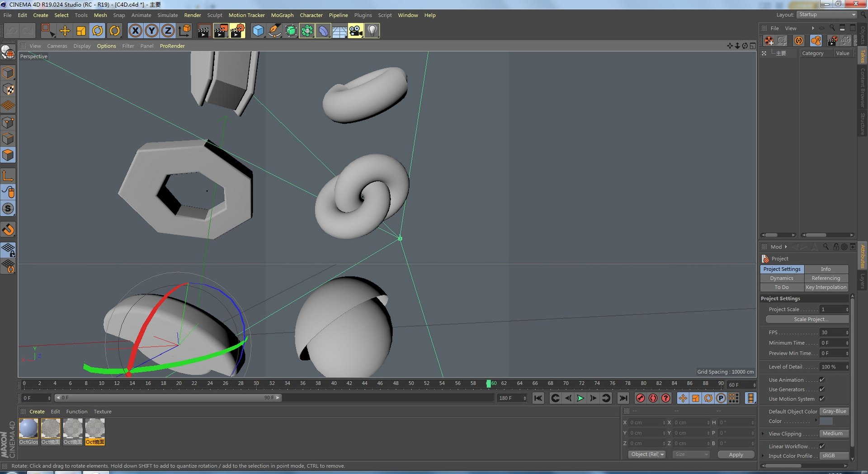Expand the View Clipping disclosure arrow
The height and width of the screenshot is (474, 868).
coord(763,434)
